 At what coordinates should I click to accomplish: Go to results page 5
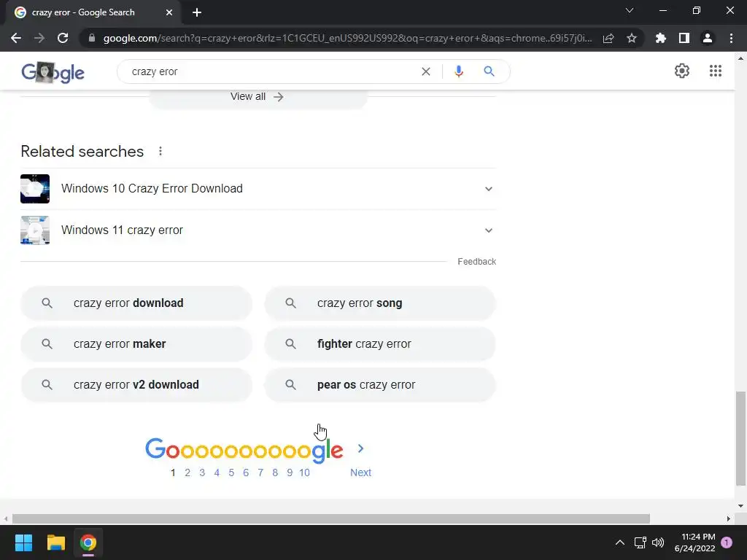click(x=231, y=472)
